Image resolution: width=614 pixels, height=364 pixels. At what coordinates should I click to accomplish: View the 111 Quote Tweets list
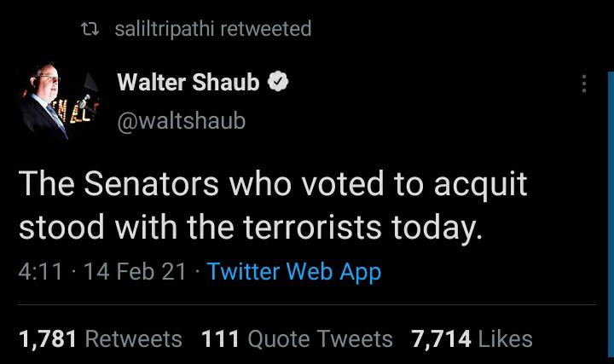[x=297, y=338]
